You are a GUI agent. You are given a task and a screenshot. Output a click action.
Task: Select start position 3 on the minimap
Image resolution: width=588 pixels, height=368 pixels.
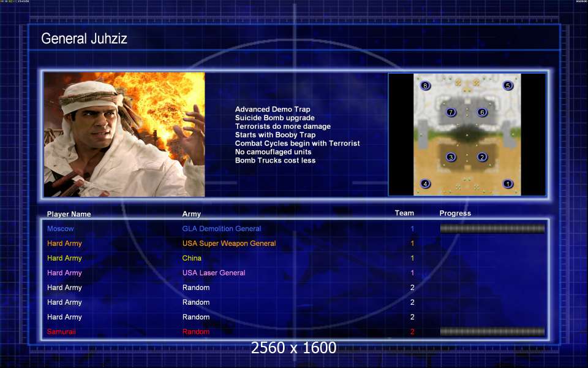451,157
